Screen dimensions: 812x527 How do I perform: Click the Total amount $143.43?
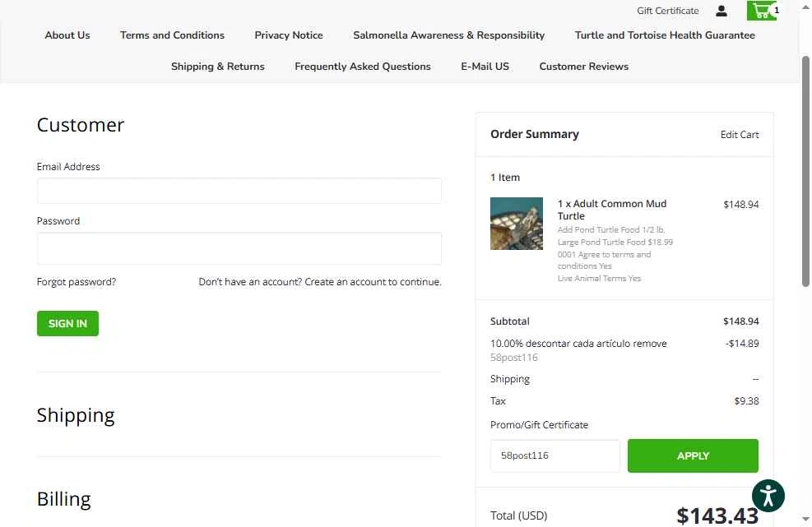pos(717,515)
